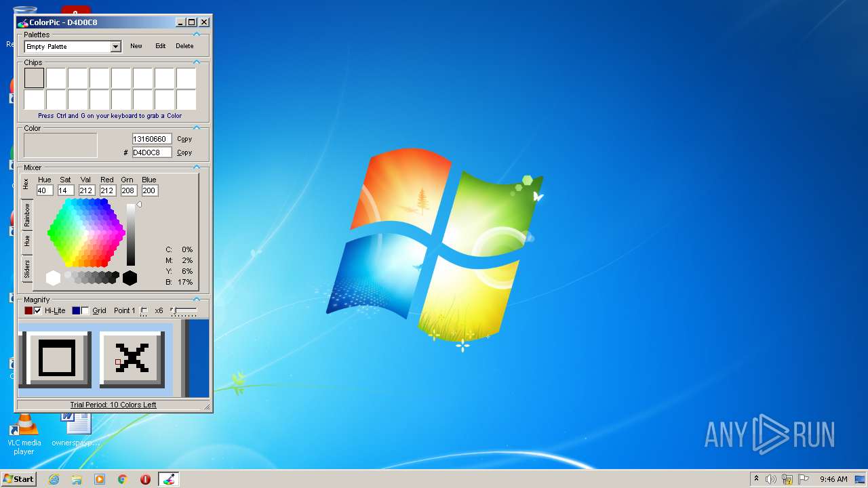The image size is (868, 488).
Task: Click the brightness gradient bar in mixer
Action: [x=131, y=235]
